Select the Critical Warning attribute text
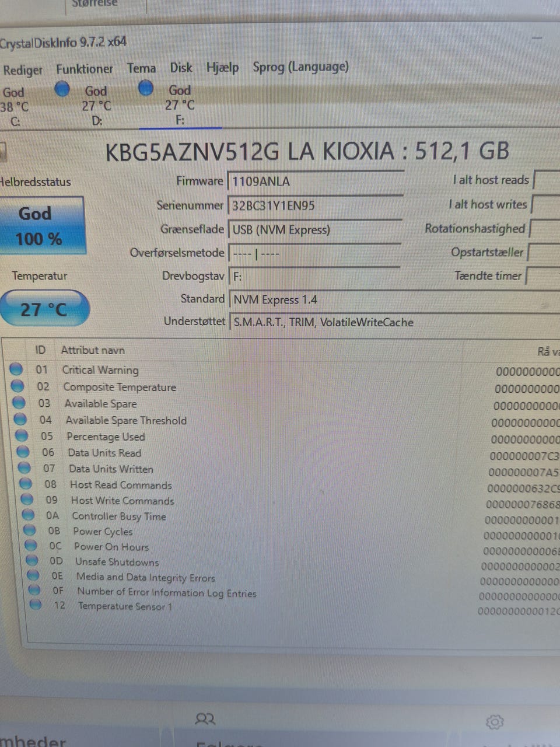Screen dimensions: 560x747 coord(100,370)
